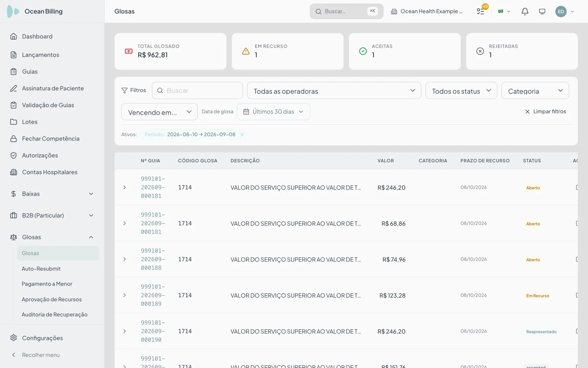
Task: Expand row for guia 999101-202609-000188
Action: [125, 259]
